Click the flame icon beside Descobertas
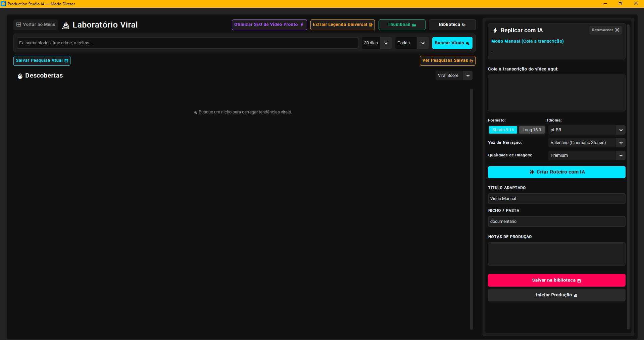The image size is (644, 340). pyautogui.click(x=20, y=76)
